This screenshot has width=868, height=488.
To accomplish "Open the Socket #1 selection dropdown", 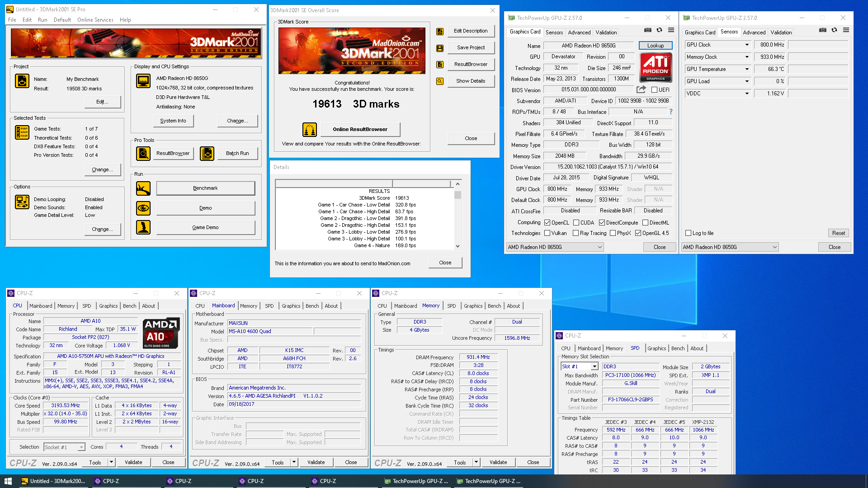I will coord(65,447).
